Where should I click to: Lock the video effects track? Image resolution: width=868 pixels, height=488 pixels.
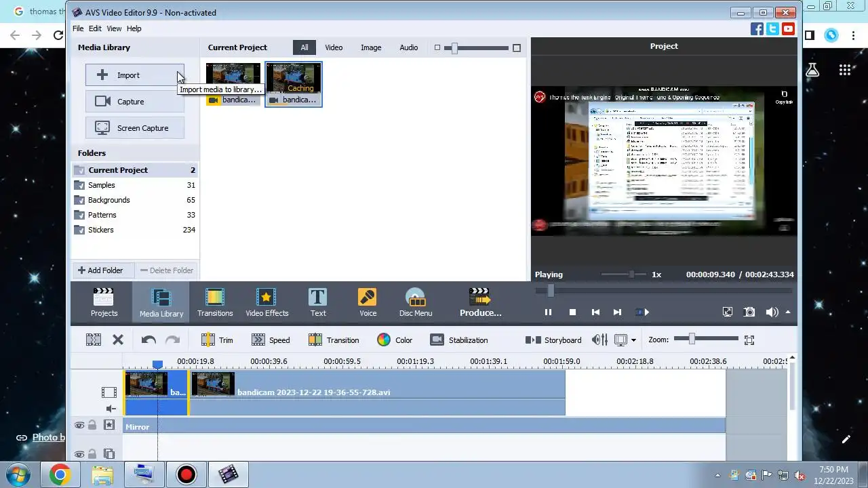[x=92, y=426]
